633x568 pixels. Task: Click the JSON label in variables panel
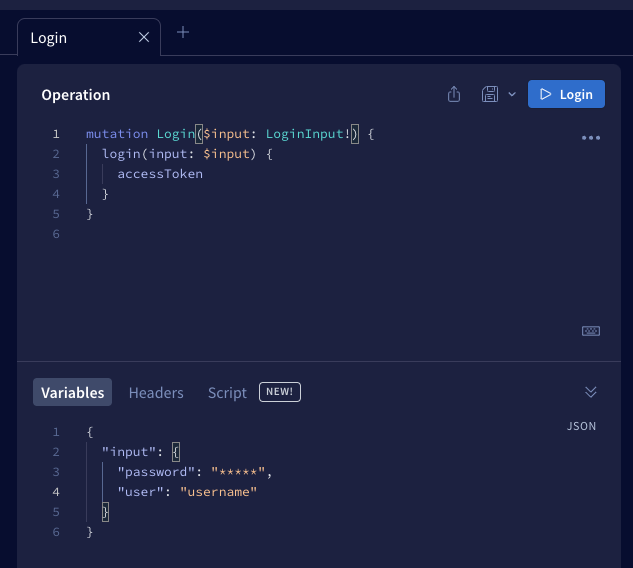(581, 426)
